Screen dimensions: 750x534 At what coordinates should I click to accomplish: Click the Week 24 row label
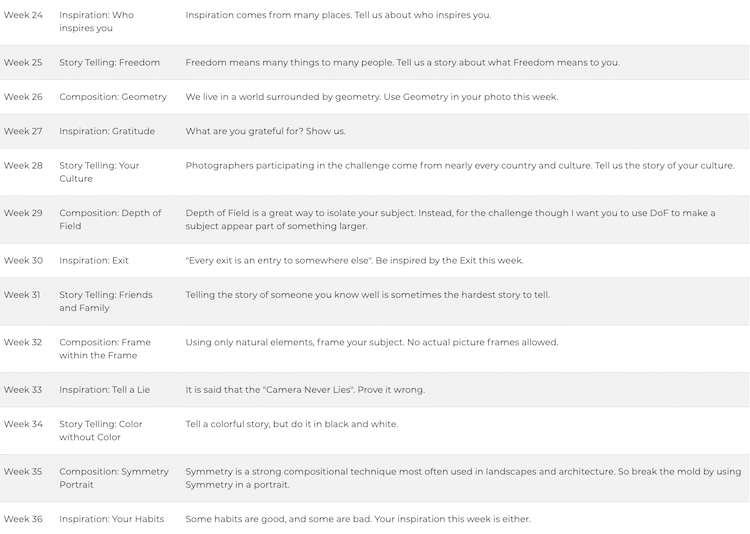coord(23,15)
